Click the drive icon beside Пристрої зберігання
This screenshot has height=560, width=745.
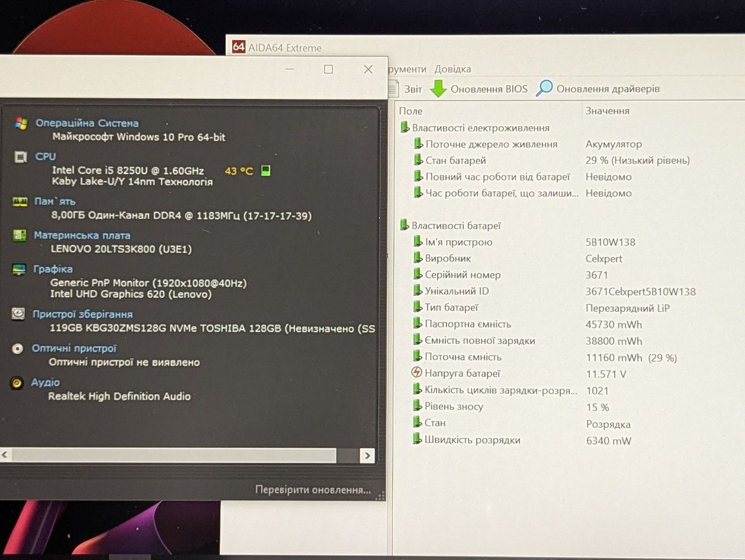click(x=18, y=314)
